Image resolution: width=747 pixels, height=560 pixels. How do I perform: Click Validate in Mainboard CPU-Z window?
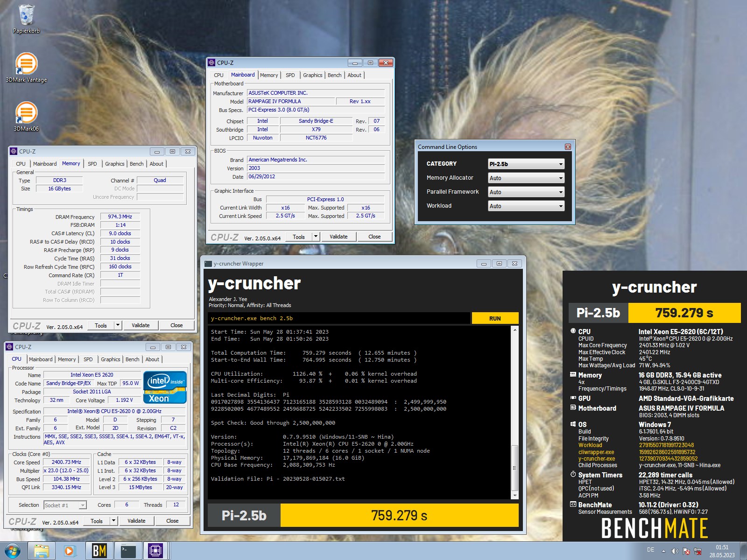coord(338,237)
